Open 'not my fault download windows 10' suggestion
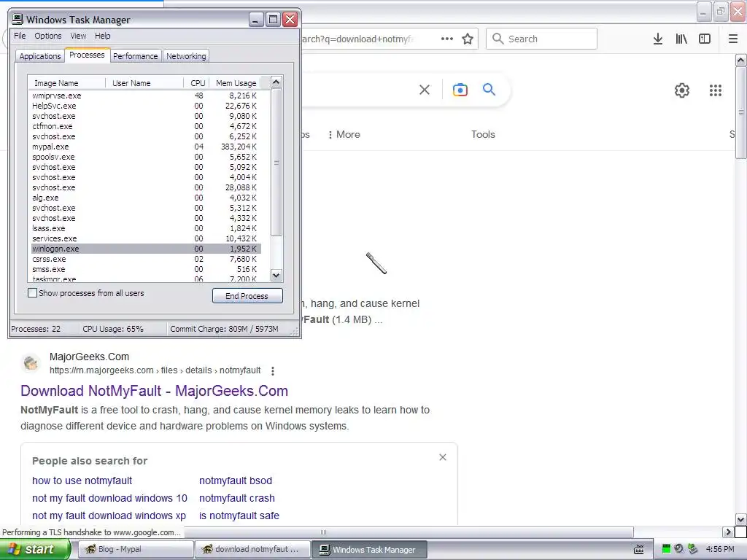This screenshot has height=560, width=747. tap(109, 498)
